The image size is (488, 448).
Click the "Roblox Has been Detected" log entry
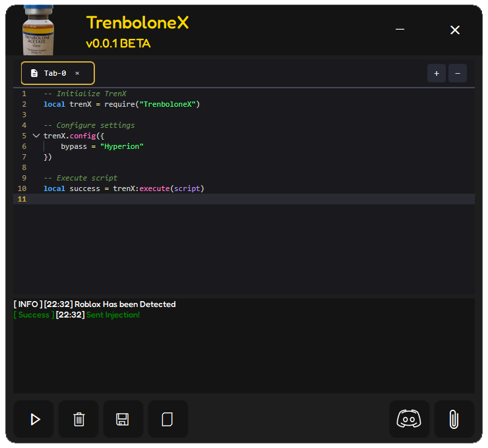click(x=125, y=304)
